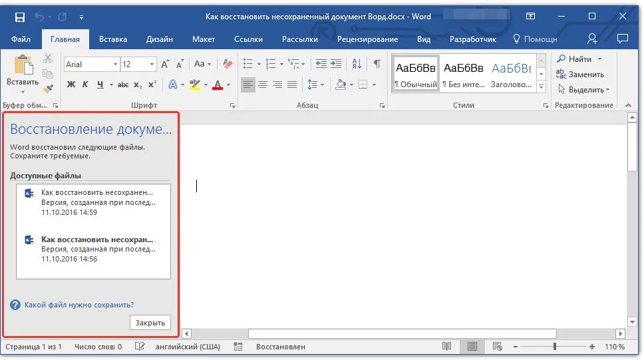Open the Файл tab
644x360 pixels.
point(21,39)
